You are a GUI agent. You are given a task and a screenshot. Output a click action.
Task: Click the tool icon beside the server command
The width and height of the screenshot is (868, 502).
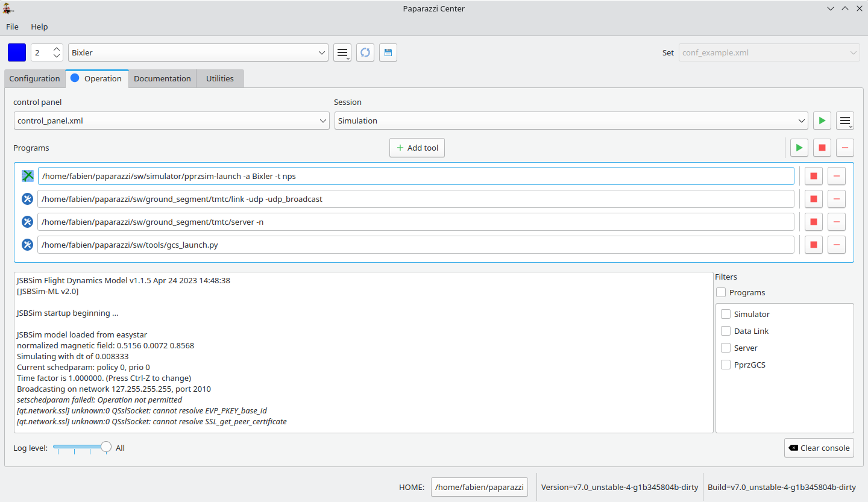[28, 222]
